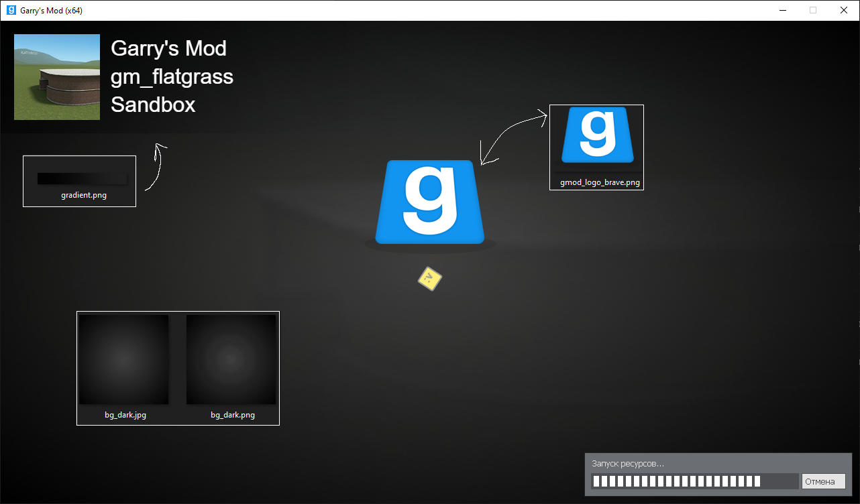Click the gmod_logo_brave.png logo preview
The width and height of the screenshot is (860, 504).
[597, 135]
